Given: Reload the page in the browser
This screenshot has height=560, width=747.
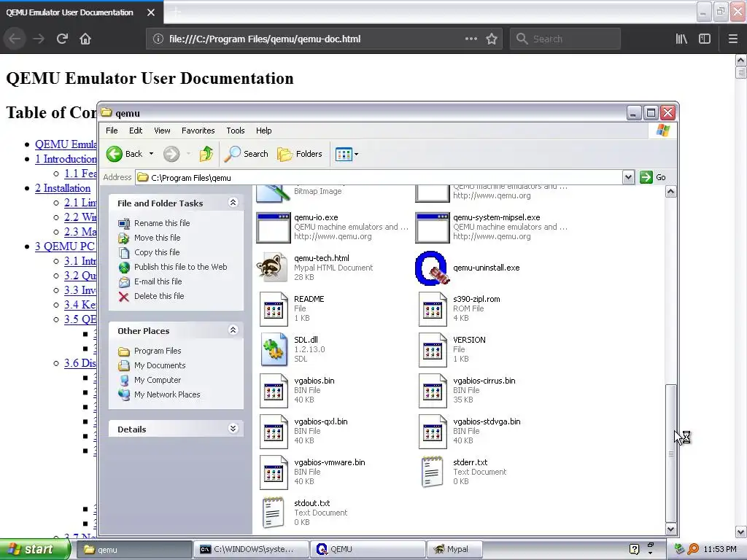Looking at the screenshot, I should [x=62, y=39].
